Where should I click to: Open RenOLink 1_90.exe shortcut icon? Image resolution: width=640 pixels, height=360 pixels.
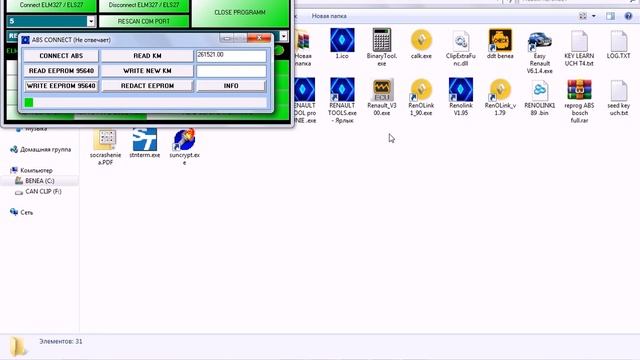[x=421, y=90]
